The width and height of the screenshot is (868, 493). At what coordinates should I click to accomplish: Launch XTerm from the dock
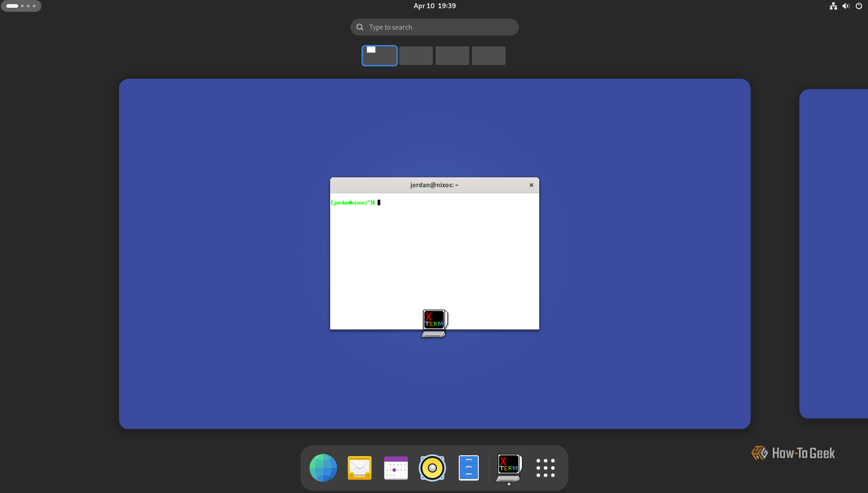508,467
